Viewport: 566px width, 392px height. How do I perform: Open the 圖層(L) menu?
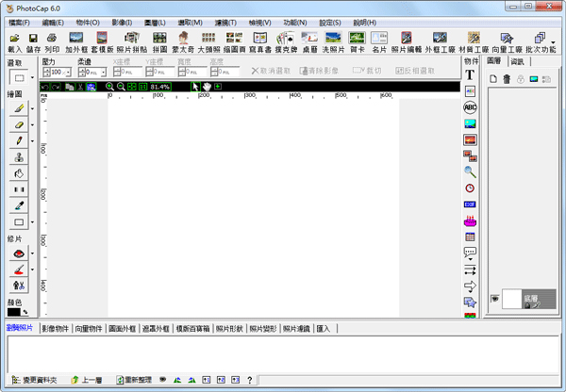click(155, 23)
